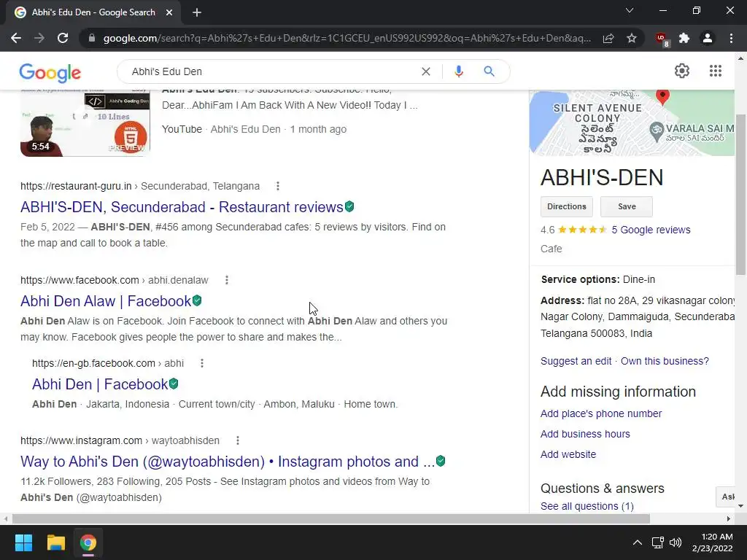The image size is (747, 560).
Task: Check the safety shield on ABHI'S-DEN restaurant result
Action: (349, 206)
